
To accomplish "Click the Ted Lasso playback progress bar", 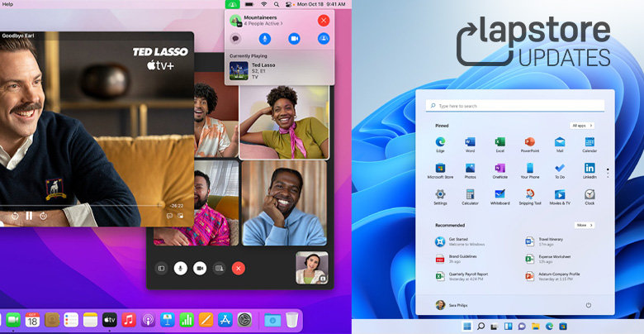I will click(x=82, y=205).
